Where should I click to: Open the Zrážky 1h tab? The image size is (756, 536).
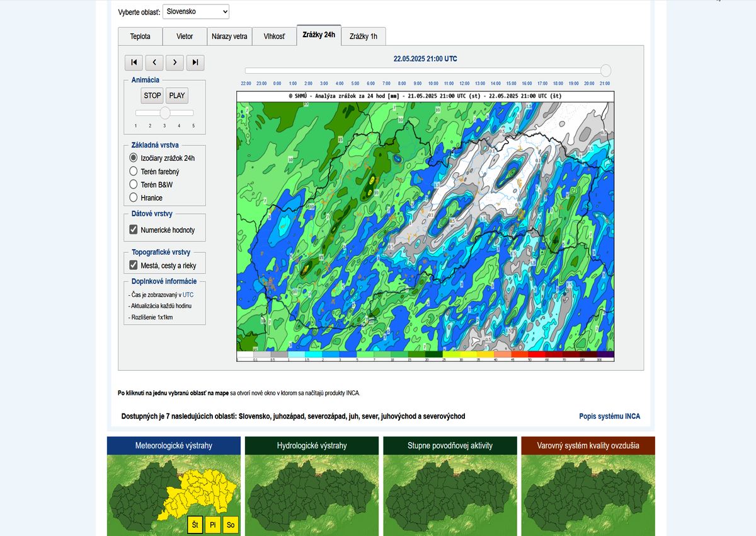[x=364, y=37]
